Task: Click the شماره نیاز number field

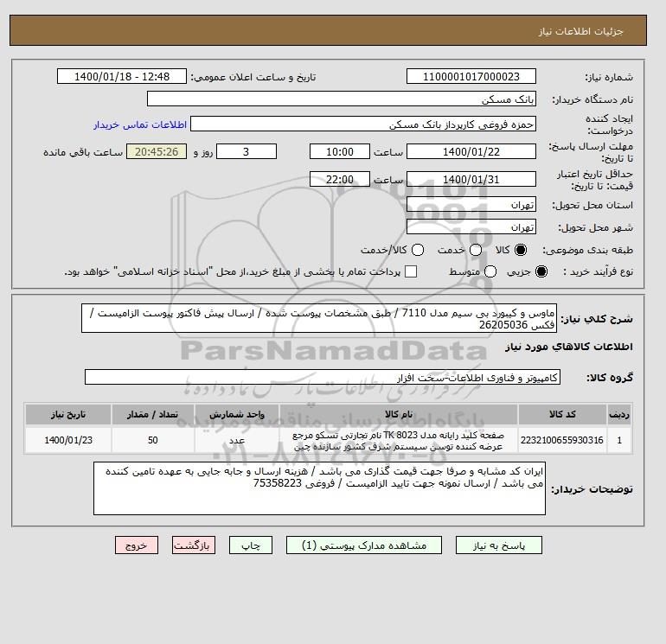Action: (x=471, y=76)
